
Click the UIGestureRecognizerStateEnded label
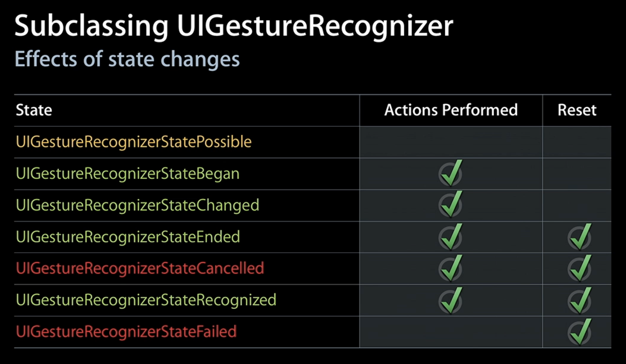(x=128, y=237)
